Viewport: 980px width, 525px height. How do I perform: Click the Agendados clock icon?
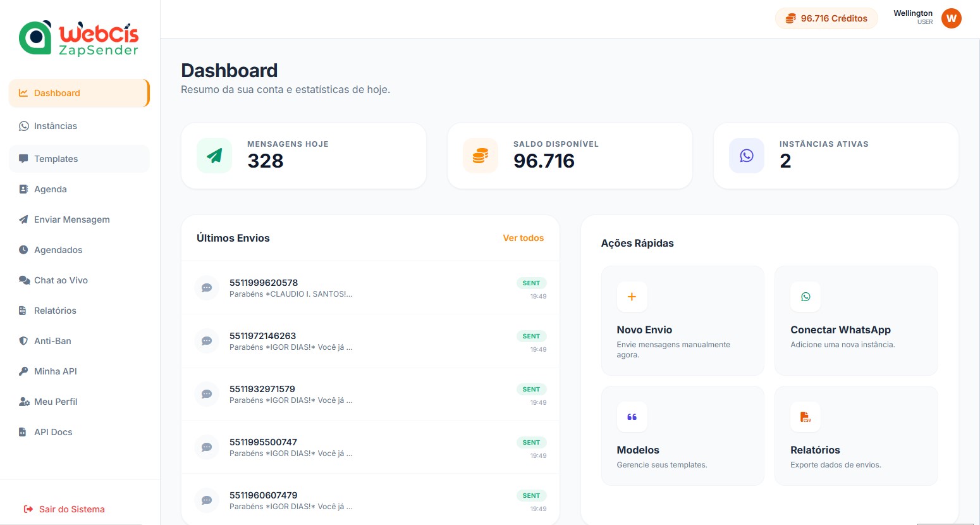[23, 249]
